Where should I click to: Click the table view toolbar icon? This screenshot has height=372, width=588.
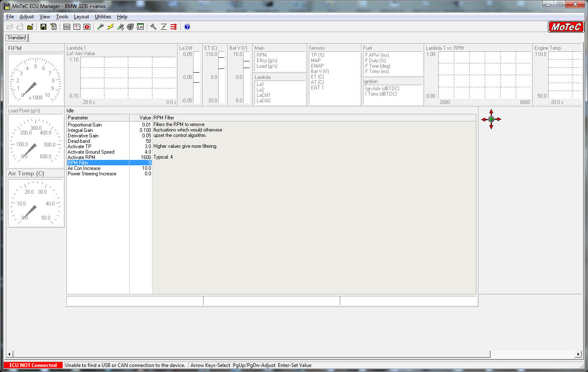tap(67, 27)
